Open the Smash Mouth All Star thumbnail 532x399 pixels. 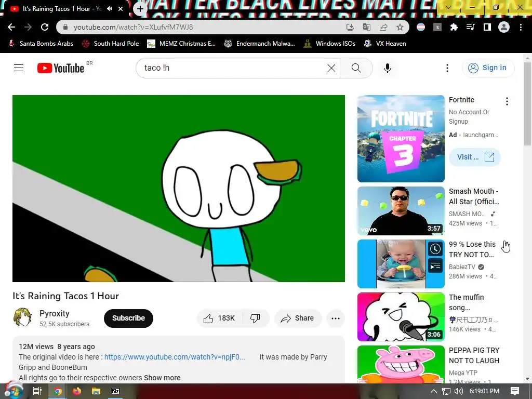(x=401, y=211)
